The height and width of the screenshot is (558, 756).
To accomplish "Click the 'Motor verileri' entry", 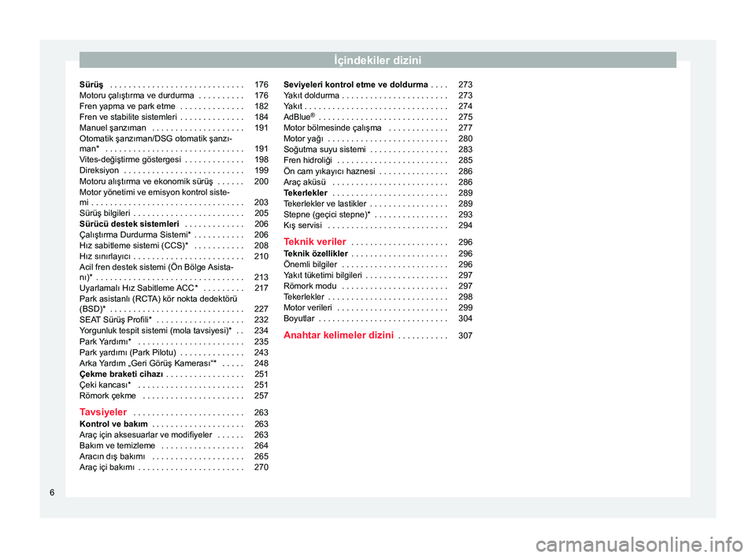I will [x=378, y=307].
